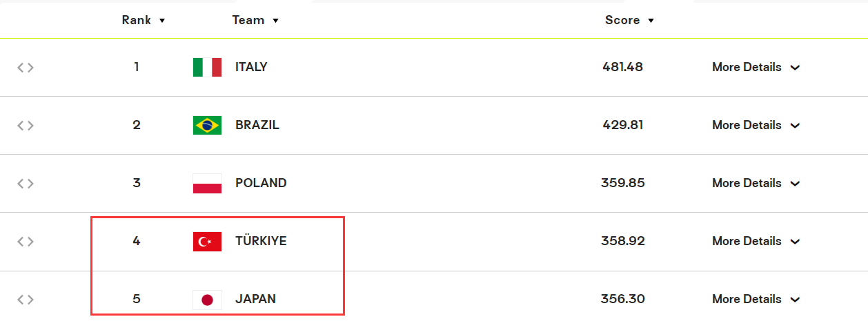The width and height of the screenshot is (868, 328).
Task: Click the compare arrows icon beside Italy
Action: point(26,67)
